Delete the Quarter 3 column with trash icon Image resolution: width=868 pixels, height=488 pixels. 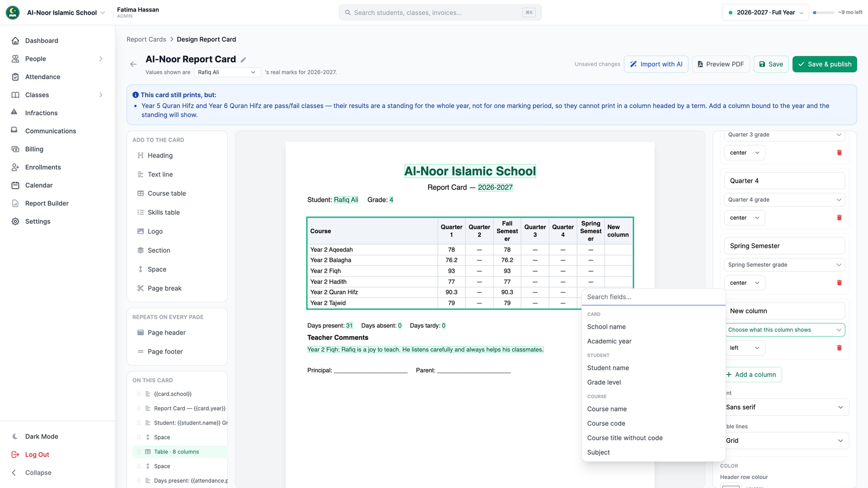click(839, 153)
